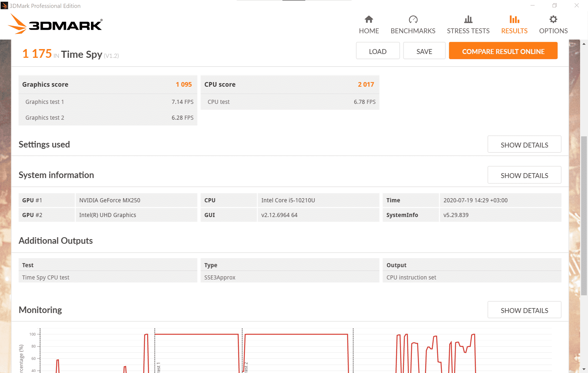Click the vertical scrollbar thumb
This screenshot has height=373, width=588.
tap(584, 215)
